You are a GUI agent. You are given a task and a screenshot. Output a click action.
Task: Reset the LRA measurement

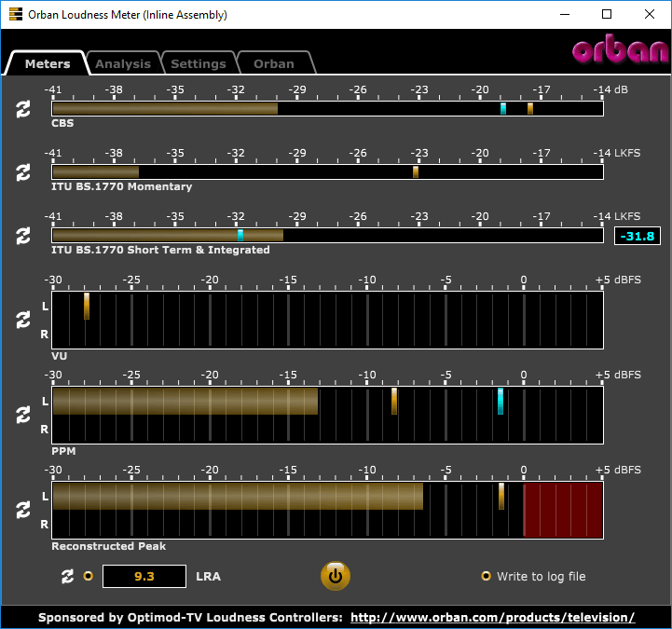67,576
